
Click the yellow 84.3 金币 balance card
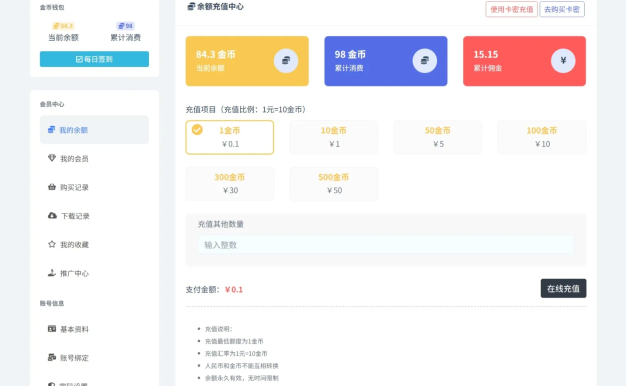click(247, 61)
